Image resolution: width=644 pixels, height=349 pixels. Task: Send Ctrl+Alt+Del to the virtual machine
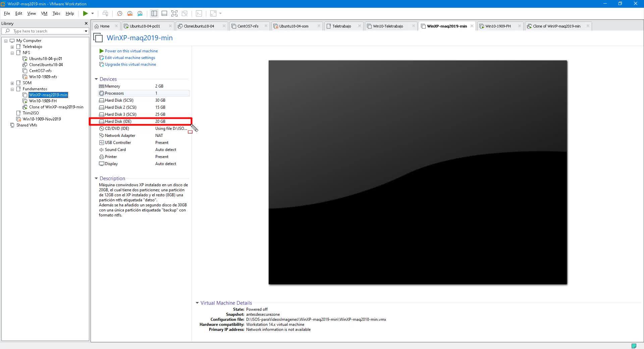[x=105, y=13]
